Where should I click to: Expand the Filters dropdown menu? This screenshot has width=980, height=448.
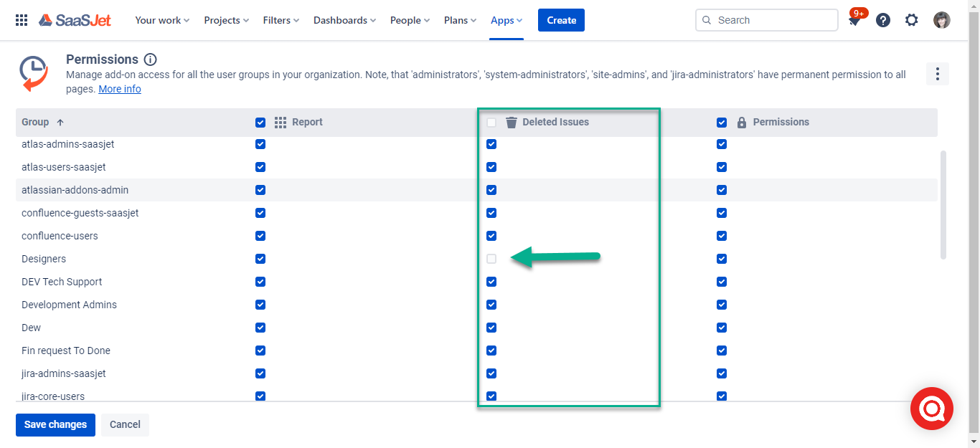[x=281, y=20]
